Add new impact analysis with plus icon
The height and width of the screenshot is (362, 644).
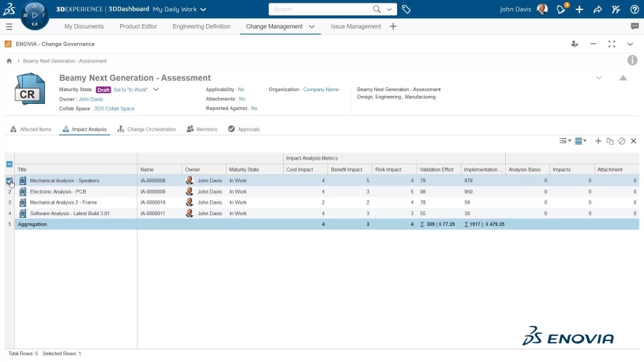(x=598, y=141)
